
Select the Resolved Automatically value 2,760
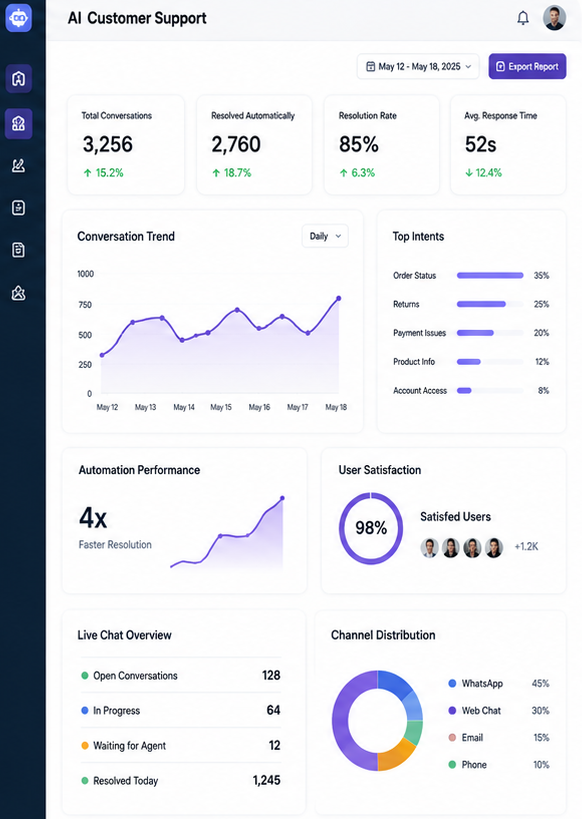[x=236, y=145]
